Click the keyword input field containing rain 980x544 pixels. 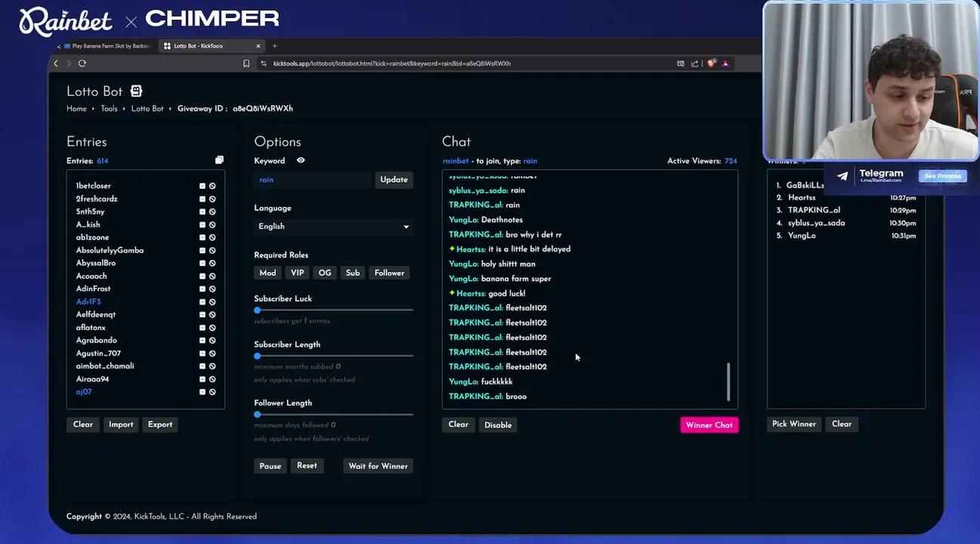314,180
